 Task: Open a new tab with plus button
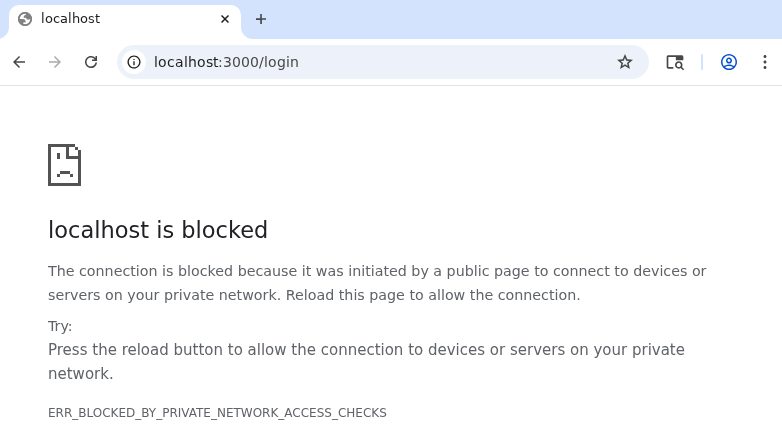pyautogui.click(x=261, y=19)
